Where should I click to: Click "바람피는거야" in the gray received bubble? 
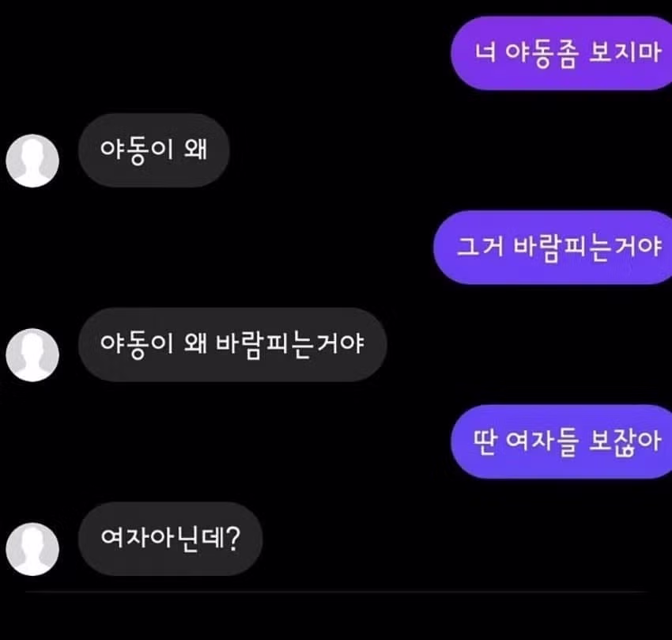(289, 344)
